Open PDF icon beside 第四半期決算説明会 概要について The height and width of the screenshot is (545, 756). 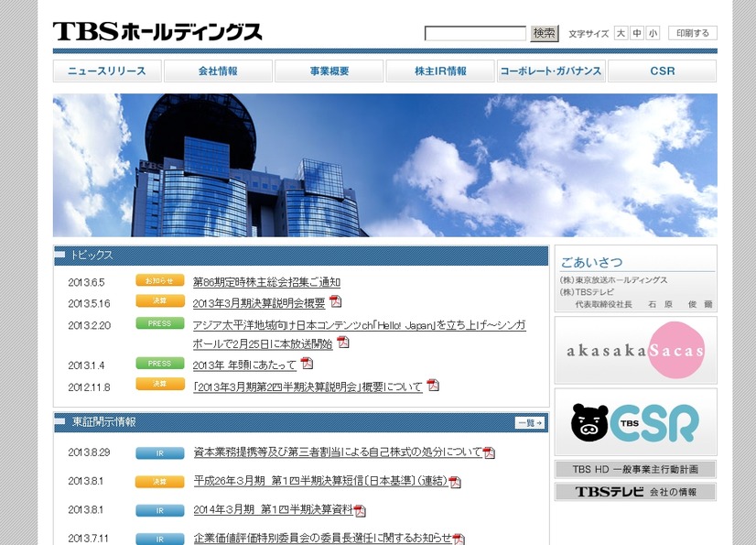coord(433,386)
